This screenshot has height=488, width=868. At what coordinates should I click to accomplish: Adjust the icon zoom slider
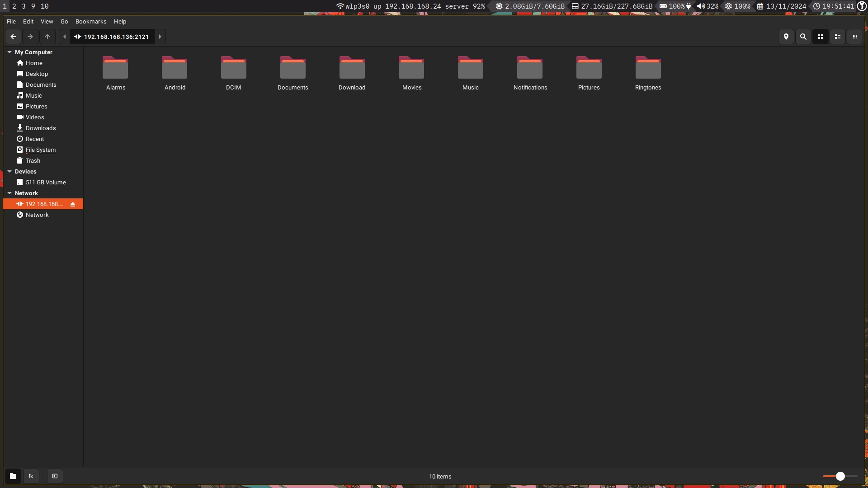840,476
